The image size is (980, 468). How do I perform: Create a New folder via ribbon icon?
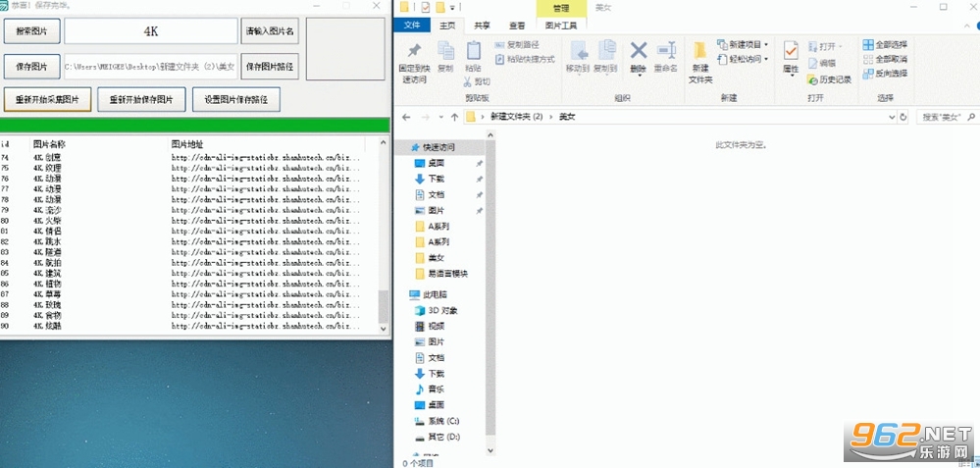click(700, 51)
